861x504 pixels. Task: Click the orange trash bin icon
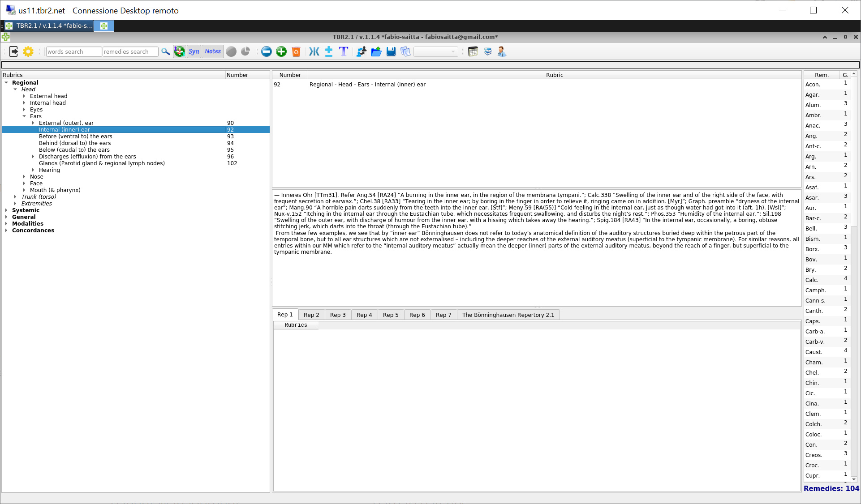pos(296,51)
